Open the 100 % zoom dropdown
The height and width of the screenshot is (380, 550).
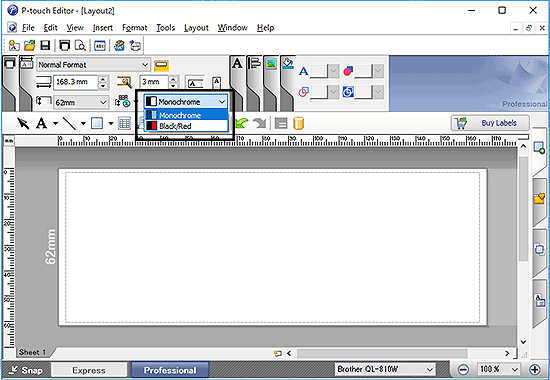click(499, 369)
